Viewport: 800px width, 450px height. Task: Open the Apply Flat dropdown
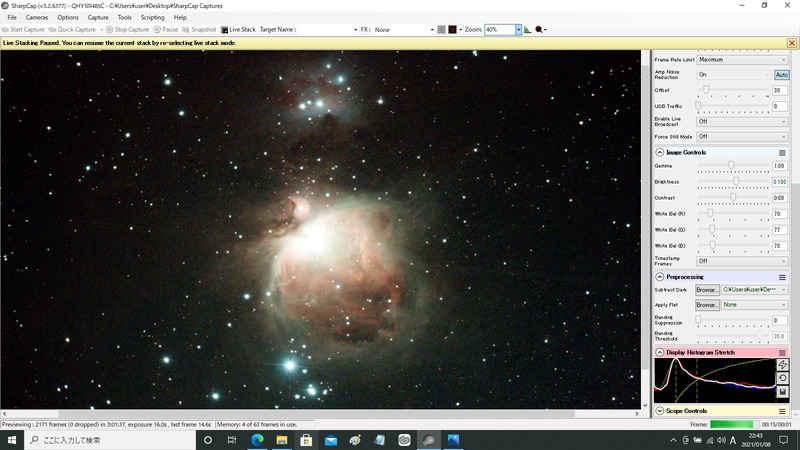point(755,305)
